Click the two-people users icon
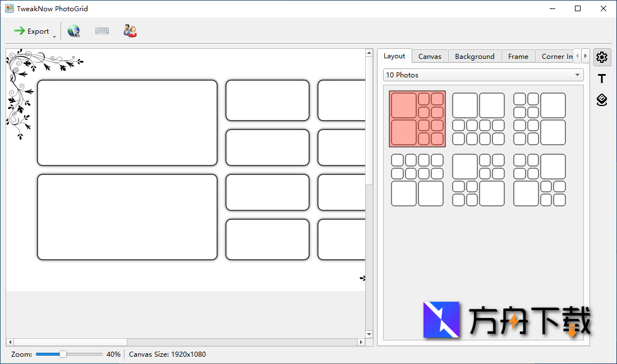This screenshot has width=617, height=364. [130, 31]
